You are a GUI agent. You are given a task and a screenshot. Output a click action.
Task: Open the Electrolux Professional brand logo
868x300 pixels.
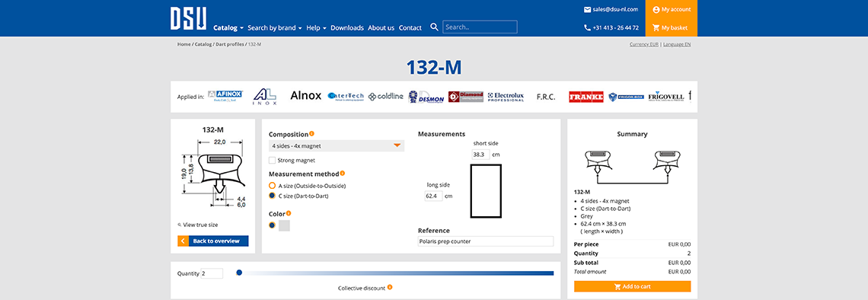pos(506,96)
